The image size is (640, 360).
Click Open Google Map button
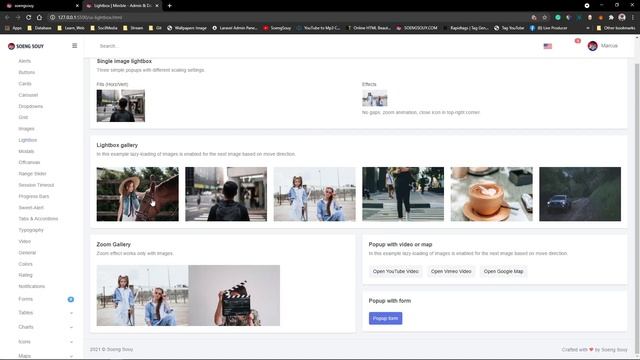coord(503,271)
